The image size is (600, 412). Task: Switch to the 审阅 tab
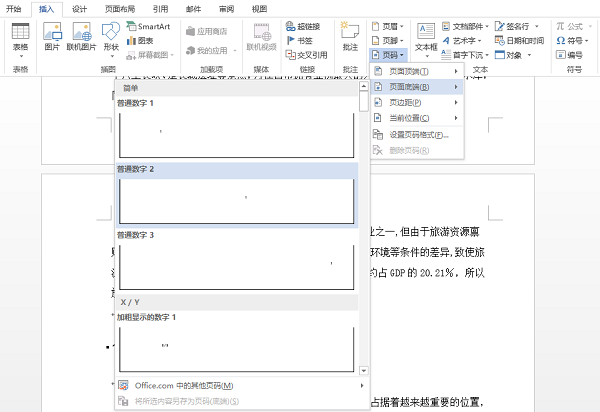tap(226, 9)
